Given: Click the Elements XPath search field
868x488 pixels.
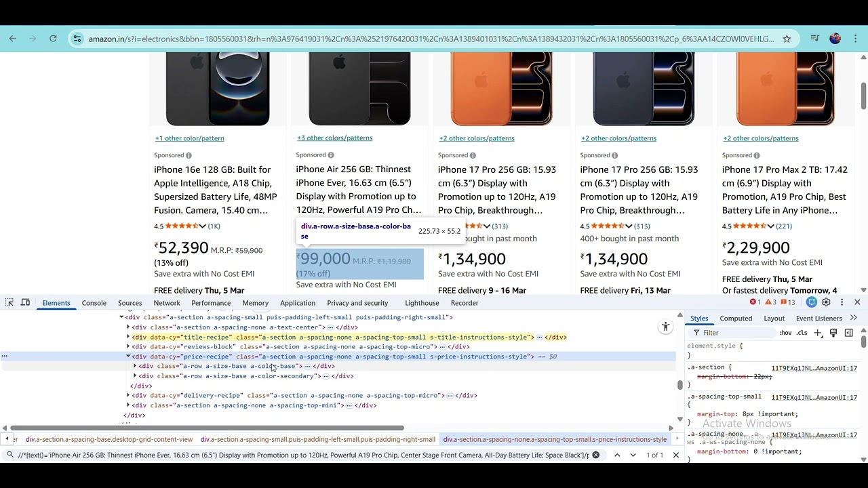Looking at the screenshot, I should [304, 455].
